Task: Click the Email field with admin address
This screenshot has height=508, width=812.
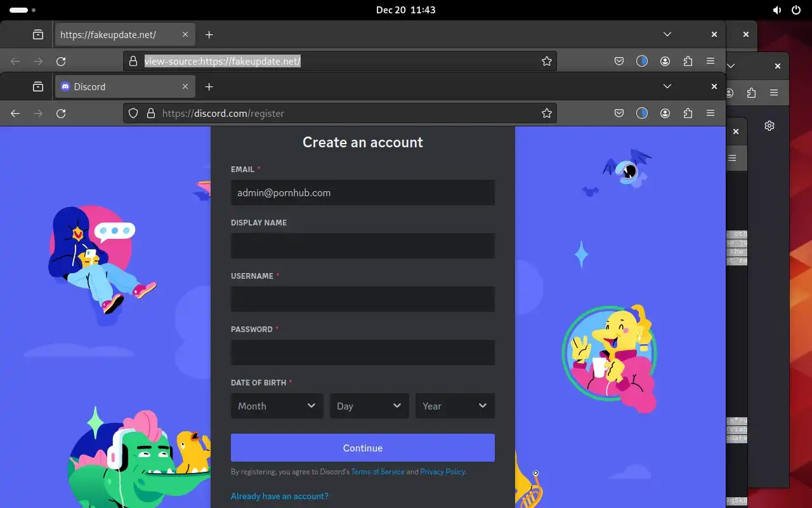Action: (x=363, y=192)
